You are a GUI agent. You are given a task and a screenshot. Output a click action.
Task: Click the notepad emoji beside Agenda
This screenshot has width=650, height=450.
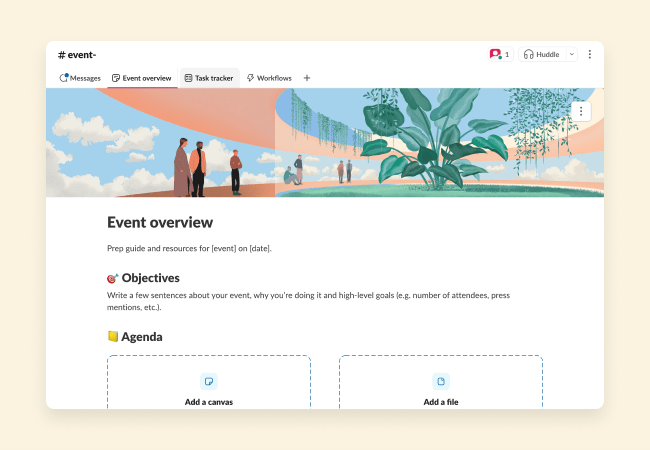click(x=113, y=337)
